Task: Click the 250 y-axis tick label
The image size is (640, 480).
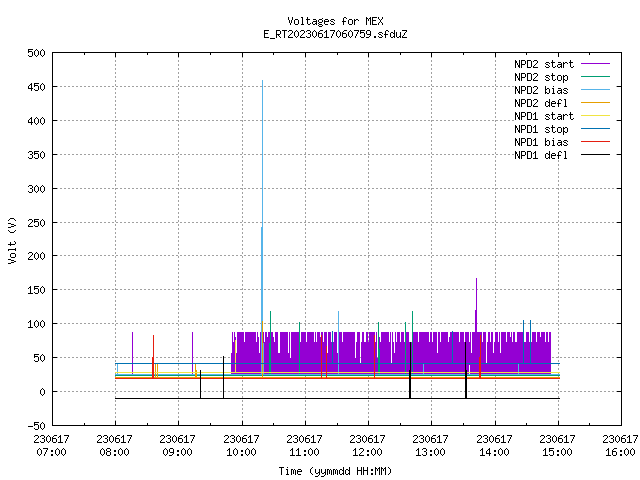Action: click(36, 223)
